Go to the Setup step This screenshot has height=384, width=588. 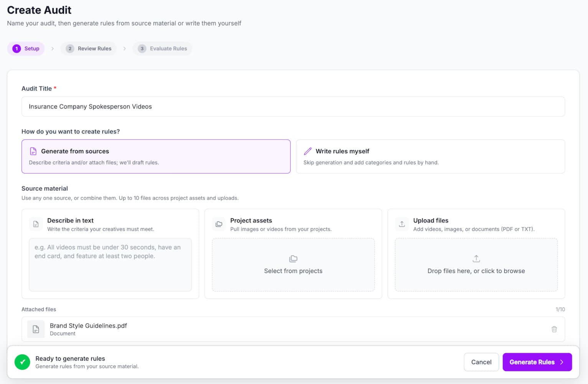pos(26,48)
